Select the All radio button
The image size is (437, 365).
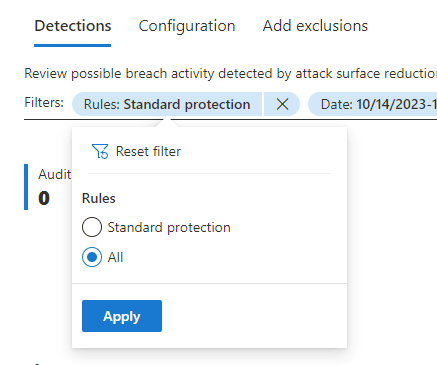click(92, 257)
